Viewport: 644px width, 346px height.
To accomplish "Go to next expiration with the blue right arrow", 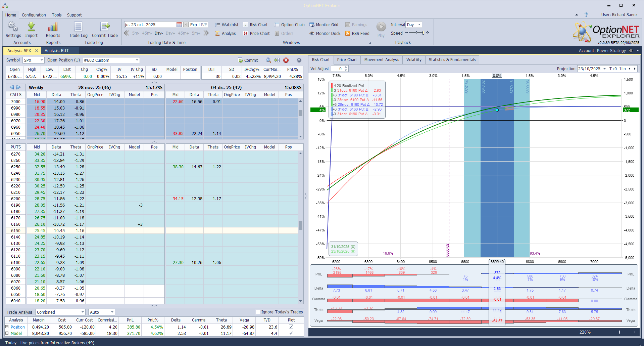I will [18, 87].
